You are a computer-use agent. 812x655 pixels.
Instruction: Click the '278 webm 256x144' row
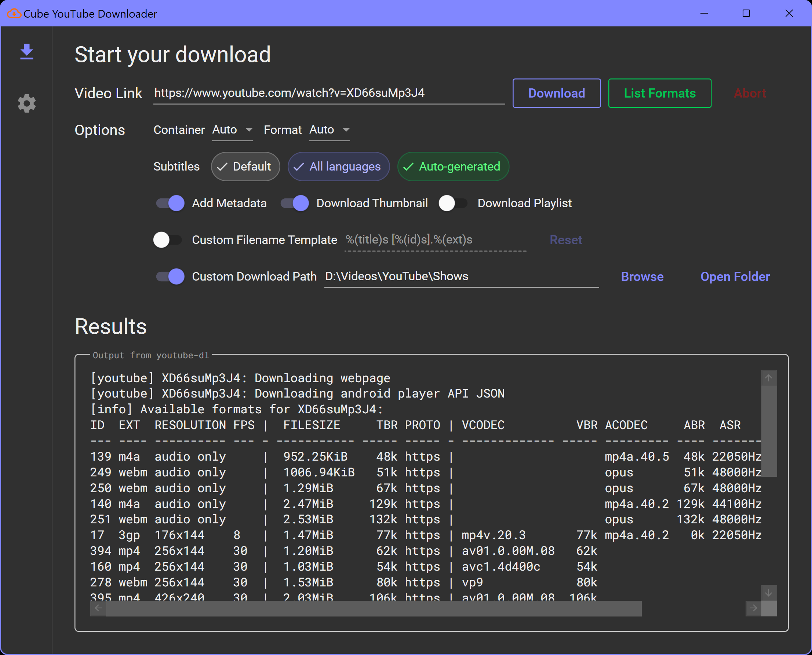pyautogui.click(x=343, y=582)
